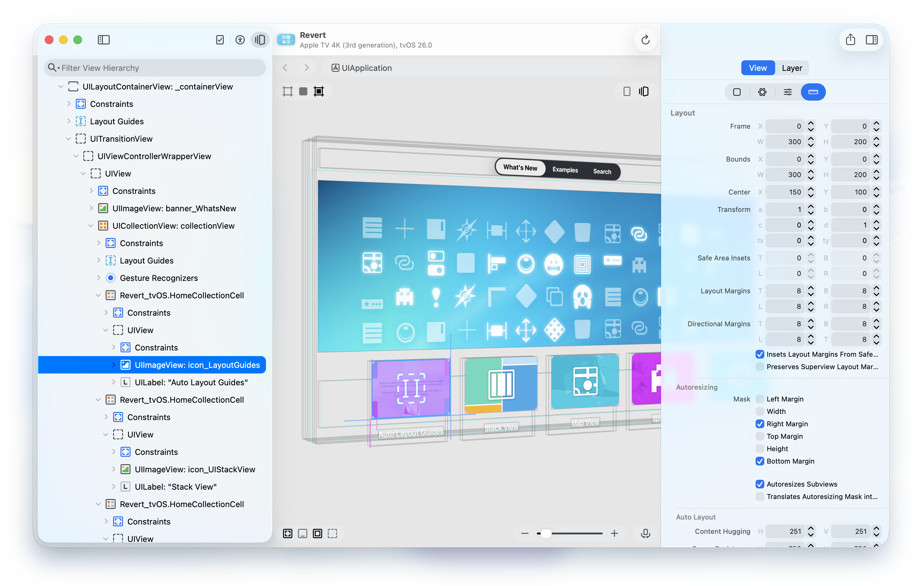The image size is (924, 586).
Task: Select the Connections inspector circles icon
Action: coord(762,92)
